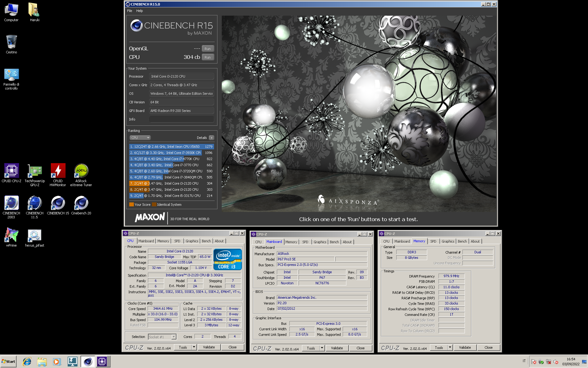Launch ASRock eXtreme Tuner shortcut
This screenshot has height=368, width=588.
[x=81, y=175]
